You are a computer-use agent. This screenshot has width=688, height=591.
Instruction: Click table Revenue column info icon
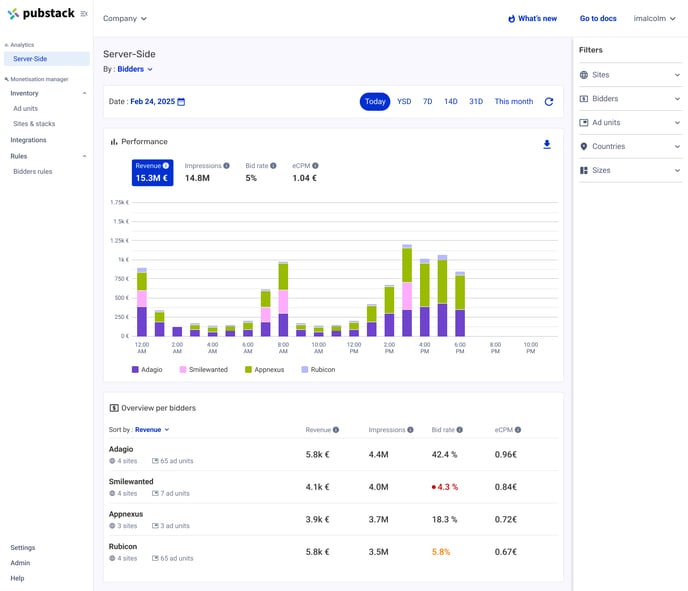click(x=336, y=430)
